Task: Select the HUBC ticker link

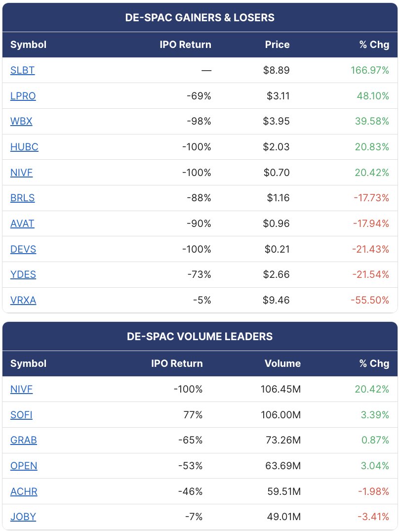Action: tap(24, 147)
